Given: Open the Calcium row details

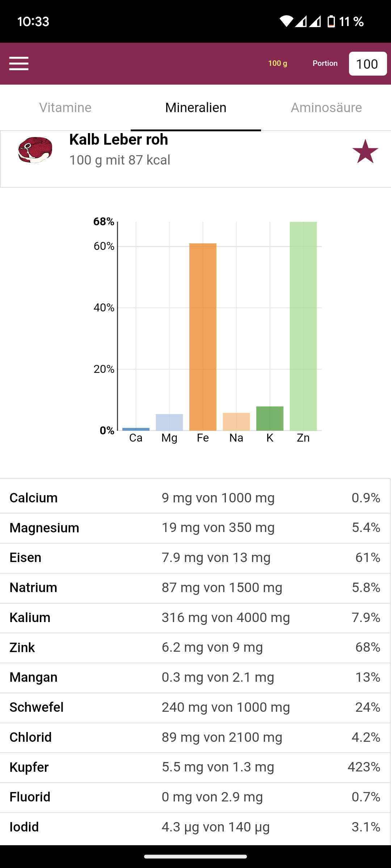Looking at the screenshot, I should pyautogui.click(x=195, y=498).
